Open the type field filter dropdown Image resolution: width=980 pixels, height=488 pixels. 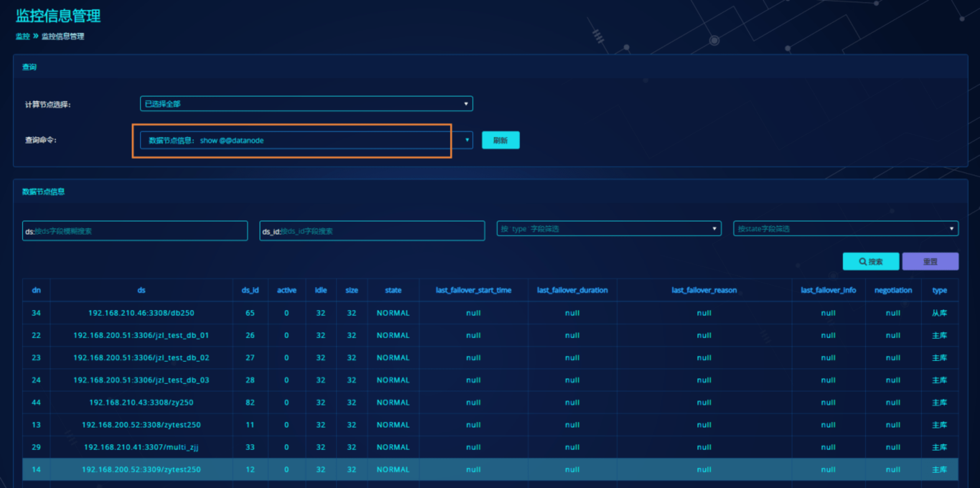(x=609, y=229)
